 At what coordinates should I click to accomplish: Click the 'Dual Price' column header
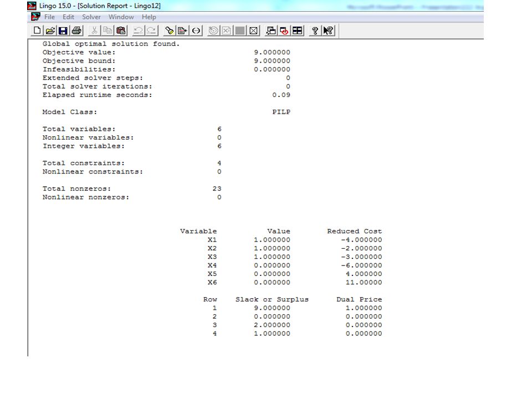pos(359,300)
